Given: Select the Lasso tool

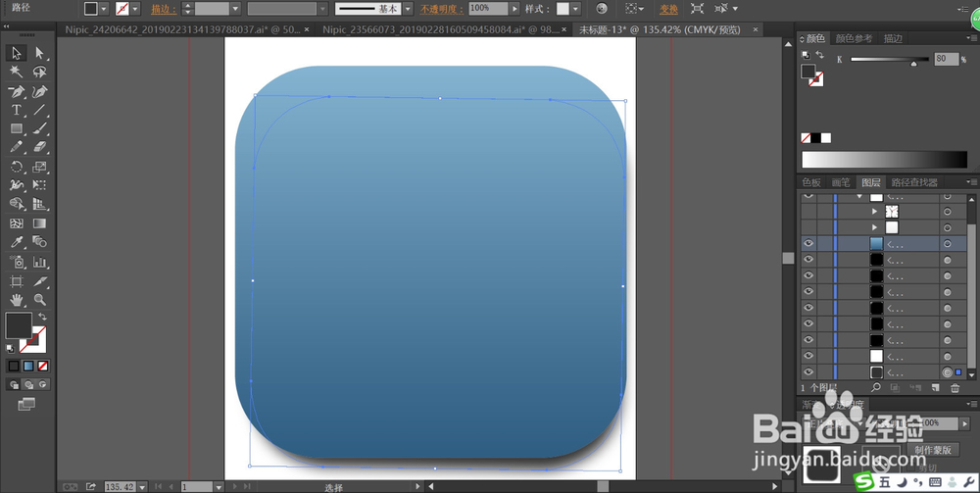Looking at the screenshot, I should tap(40, 72).
